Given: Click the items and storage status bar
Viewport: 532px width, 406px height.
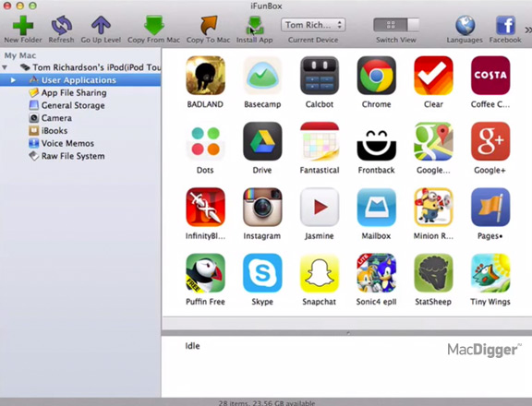Looking at the screenshot, I should [266, 403].
